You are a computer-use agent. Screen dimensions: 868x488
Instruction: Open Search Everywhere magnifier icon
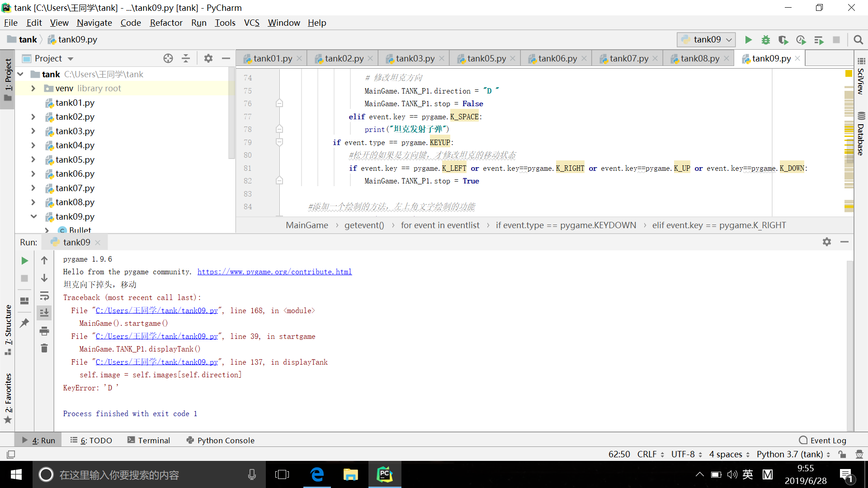[858, 40]
